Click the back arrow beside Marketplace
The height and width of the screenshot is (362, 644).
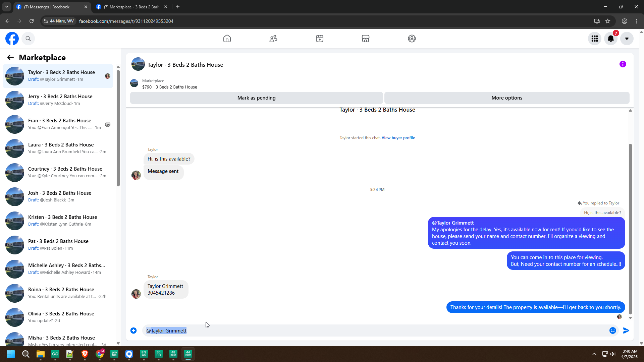[10, 58]
